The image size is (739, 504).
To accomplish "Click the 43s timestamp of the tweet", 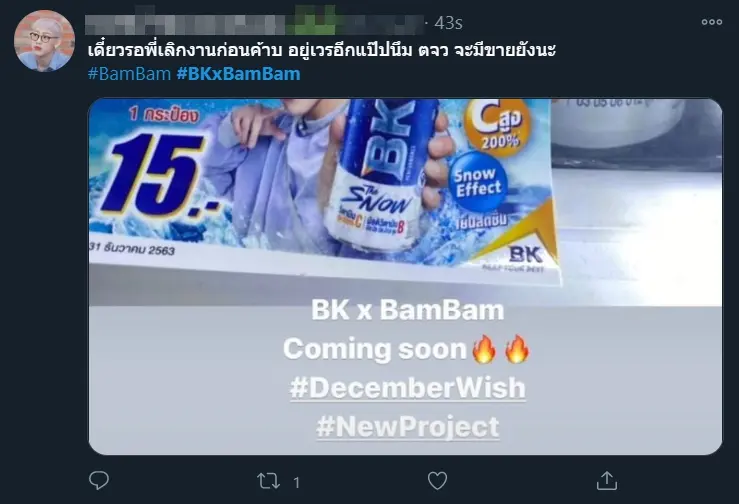I will (x=448, y=23).
